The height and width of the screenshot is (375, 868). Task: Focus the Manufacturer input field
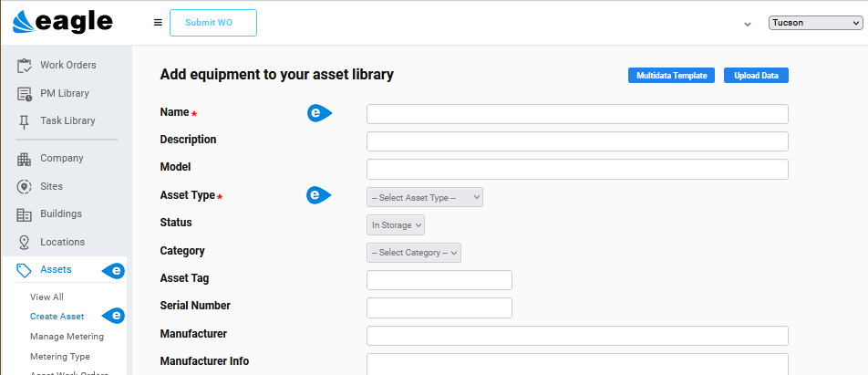point(577,336)
